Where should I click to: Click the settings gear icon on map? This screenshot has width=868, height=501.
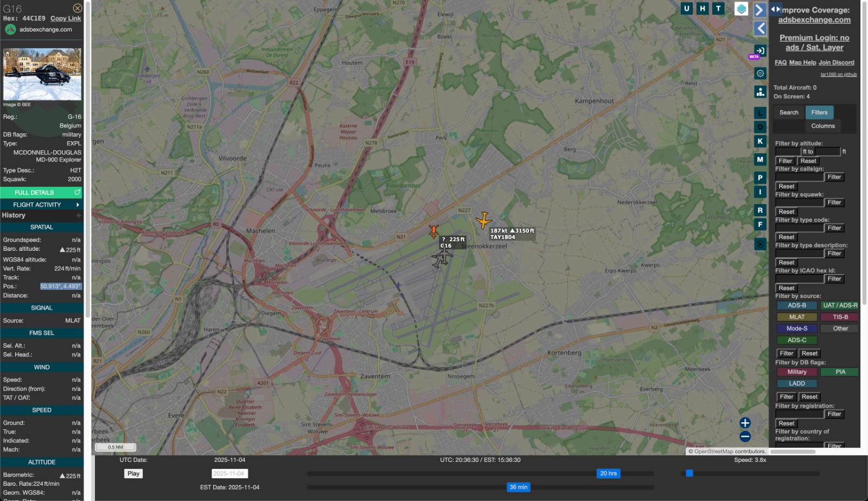pyautogui.click(x=760, y=73)
